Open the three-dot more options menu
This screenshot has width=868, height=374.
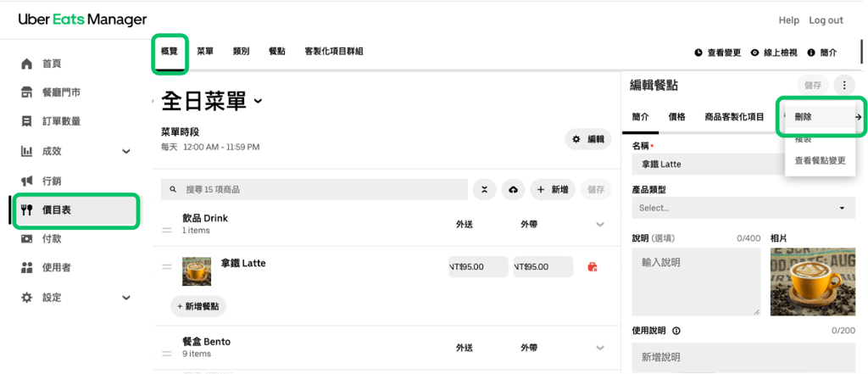pyautogui.click(x=844, y=85)
